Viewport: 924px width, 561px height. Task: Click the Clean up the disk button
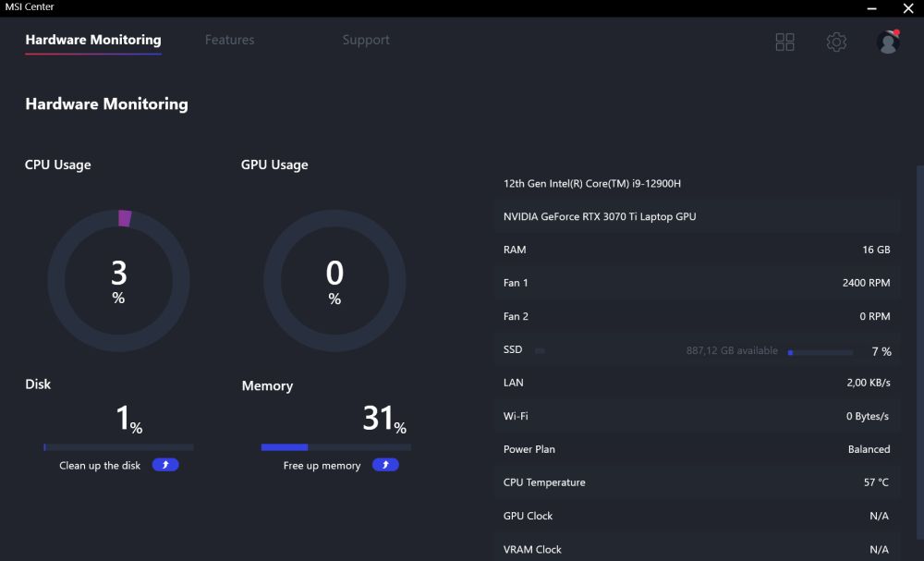(165, 465)
